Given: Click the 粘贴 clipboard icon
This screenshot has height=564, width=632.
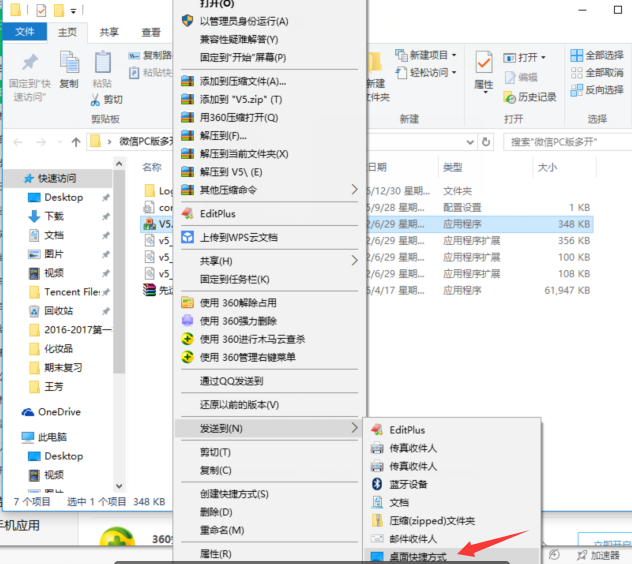Looking at the screenshot, I should pyautogui.click(x=102, y=62).
